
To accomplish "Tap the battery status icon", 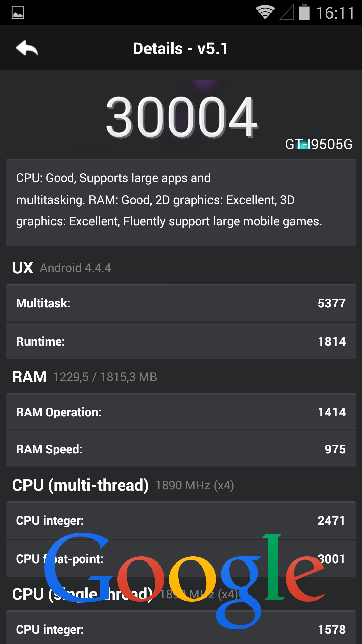I will (304, 12).
